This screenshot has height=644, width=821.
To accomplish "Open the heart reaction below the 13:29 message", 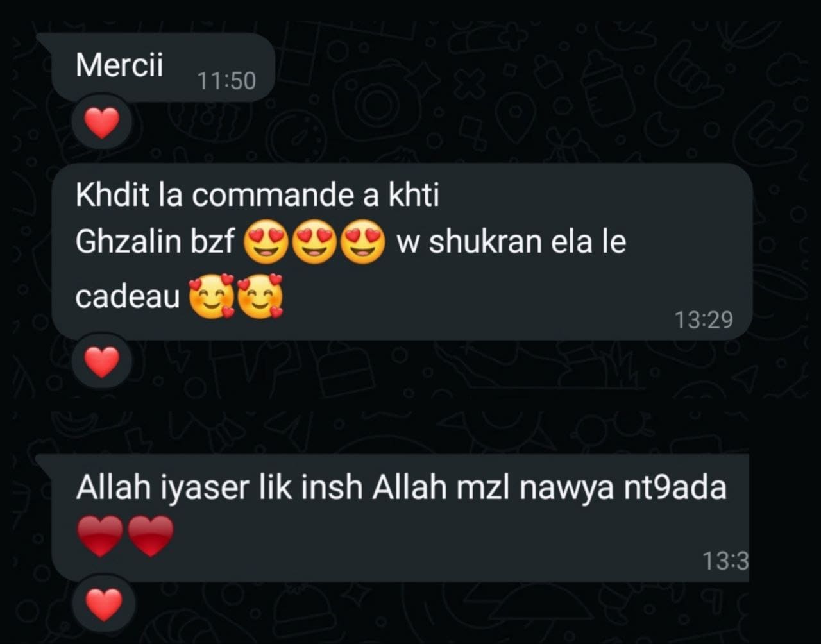I will (x=102, y=362).
